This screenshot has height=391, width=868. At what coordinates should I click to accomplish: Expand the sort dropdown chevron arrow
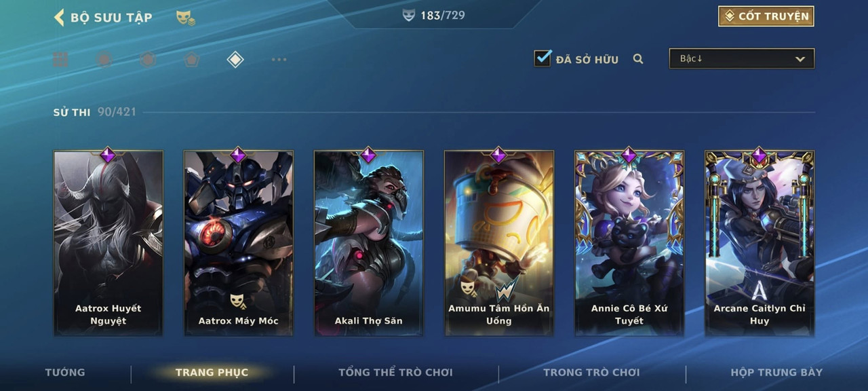pos(800,59)
